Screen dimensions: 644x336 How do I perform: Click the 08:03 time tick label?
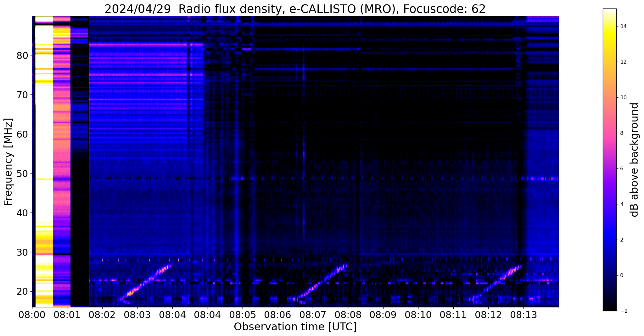point(137,315)
